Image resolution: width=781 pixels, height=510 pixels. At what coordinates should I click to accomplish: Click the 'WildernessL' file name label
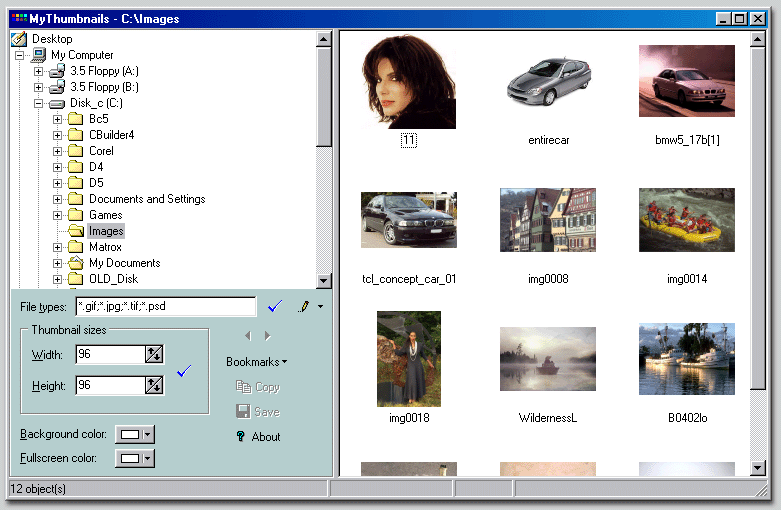(547, 418)
